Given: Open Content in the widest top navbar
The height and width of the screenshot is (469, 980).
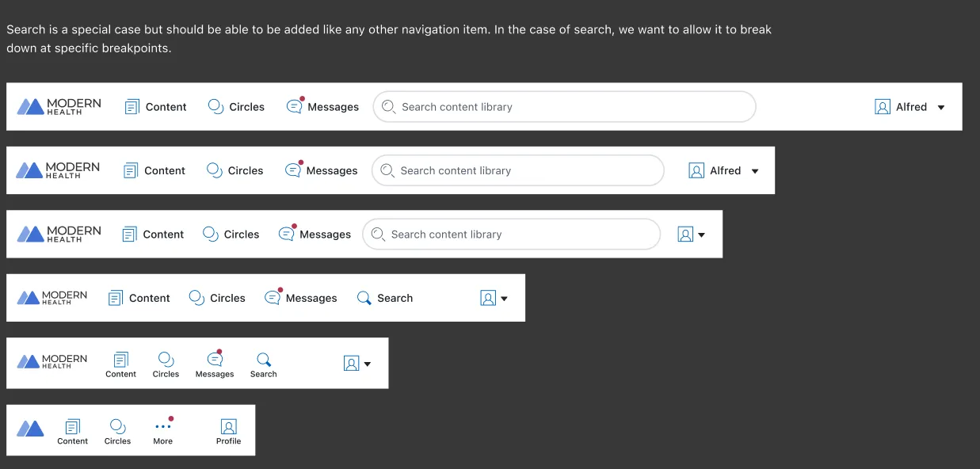Looking at the screenshot, I should (156, 107).
